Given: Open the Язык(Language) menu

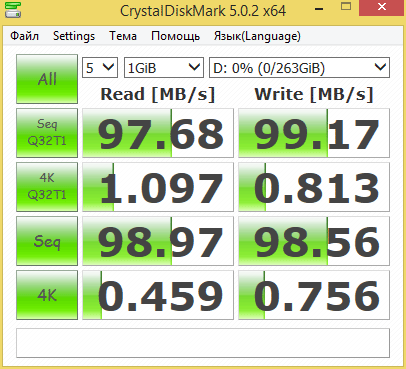Looking at the screenshot, I should pyautogui.click(x=257, y=36).
